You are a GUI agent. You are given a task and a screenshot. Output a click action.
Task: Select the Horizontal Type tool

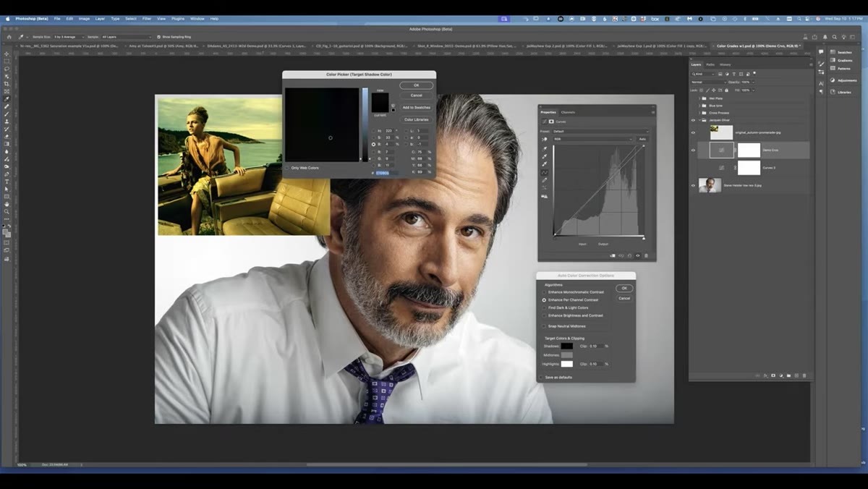(x=7, y=182)
